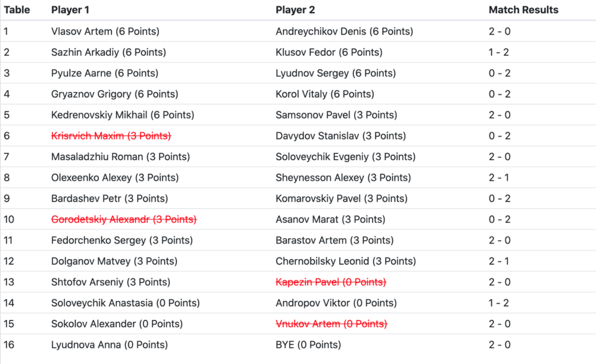This screenshot has width=596, height=364.
Task: Click the Player 1 column header
Action: (71, 10)
